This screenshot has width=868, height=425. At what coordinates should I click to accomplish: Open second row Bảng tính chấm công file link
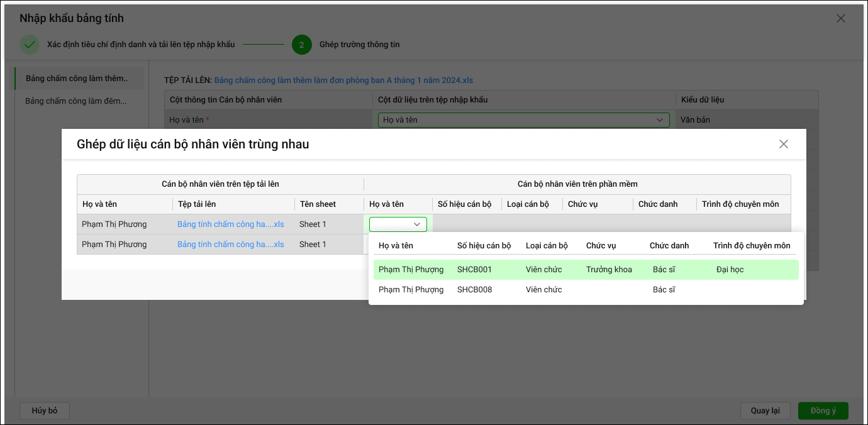[230, 245]
